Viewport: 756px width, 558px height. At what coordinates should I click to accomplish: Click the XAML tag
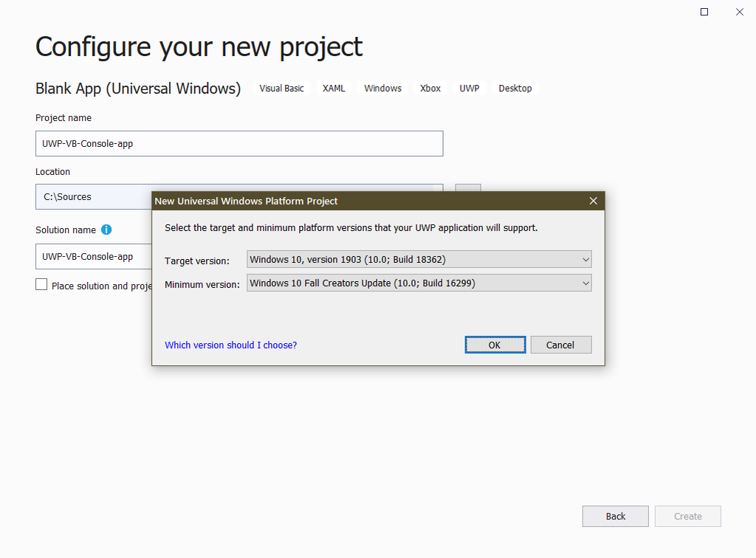point(334,88)
